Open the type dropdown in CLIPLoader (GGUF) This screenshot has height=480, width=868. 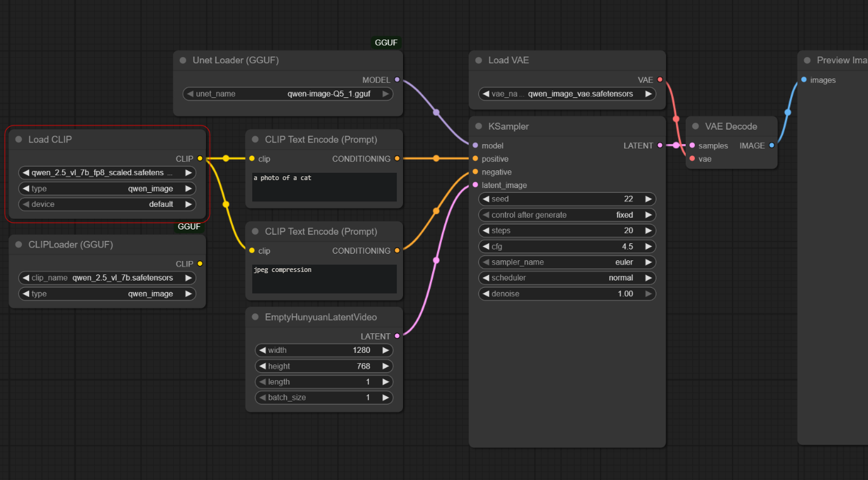pos(108,294)
